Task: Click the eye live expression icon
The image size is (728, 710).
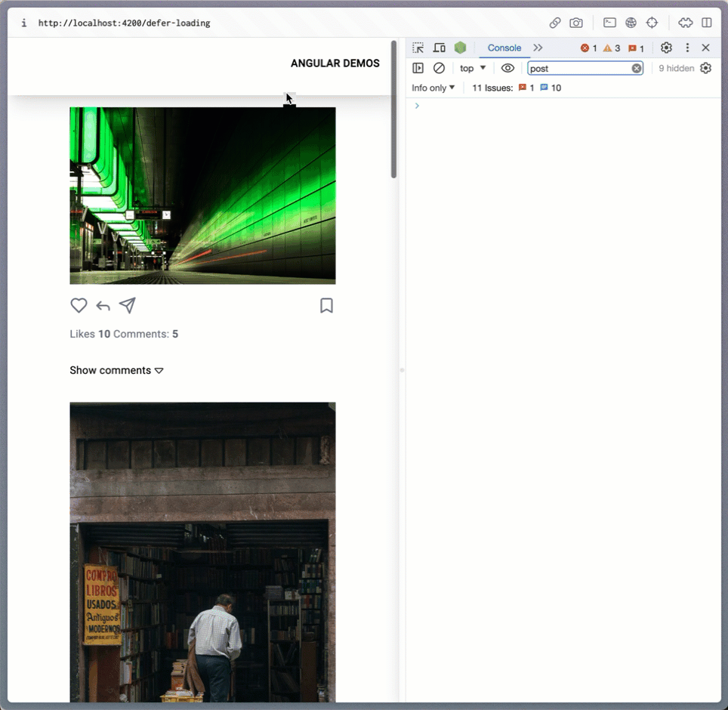Action: click(507, 68)
